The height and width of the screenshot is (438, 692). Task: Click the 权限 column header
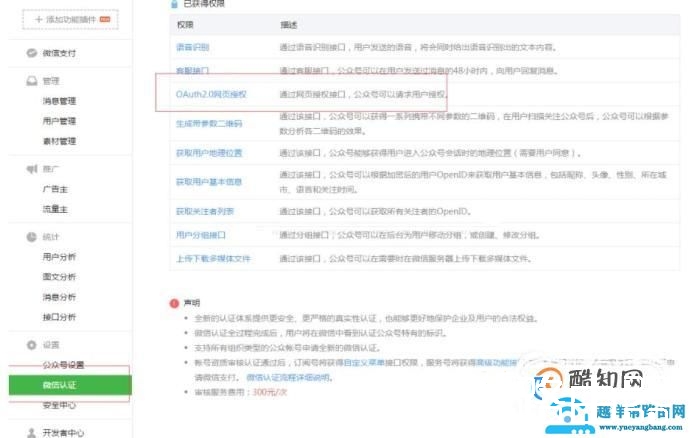click(185, 25)
